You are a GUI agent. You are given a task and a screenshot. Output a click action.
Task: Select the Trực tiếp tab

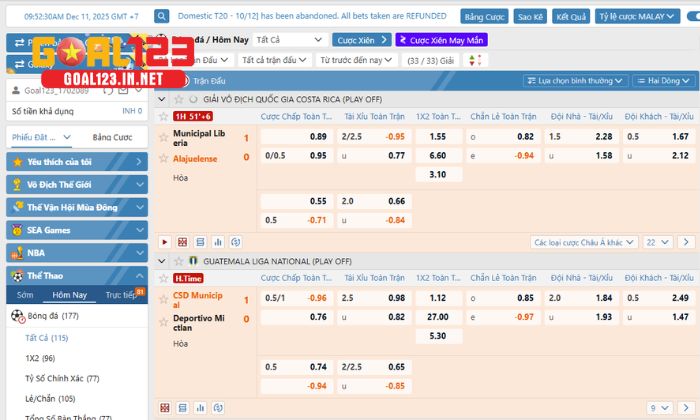121,295
